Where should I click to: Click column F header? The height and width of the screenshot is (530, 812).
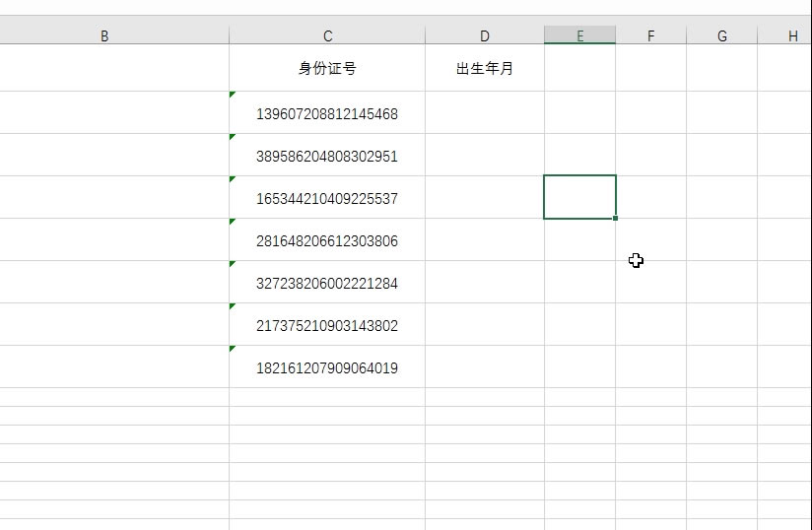pos(650,35)
